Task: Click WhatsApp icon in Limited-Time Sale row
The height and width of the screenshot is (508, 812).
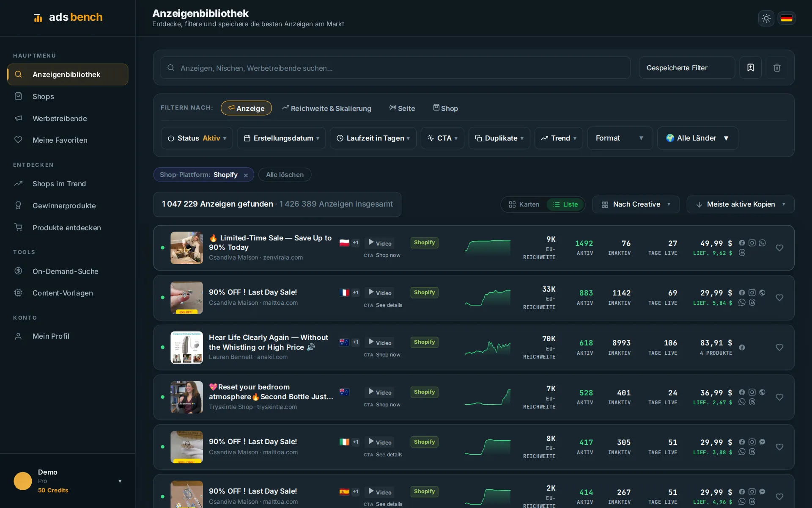Action: pos(762,243)
